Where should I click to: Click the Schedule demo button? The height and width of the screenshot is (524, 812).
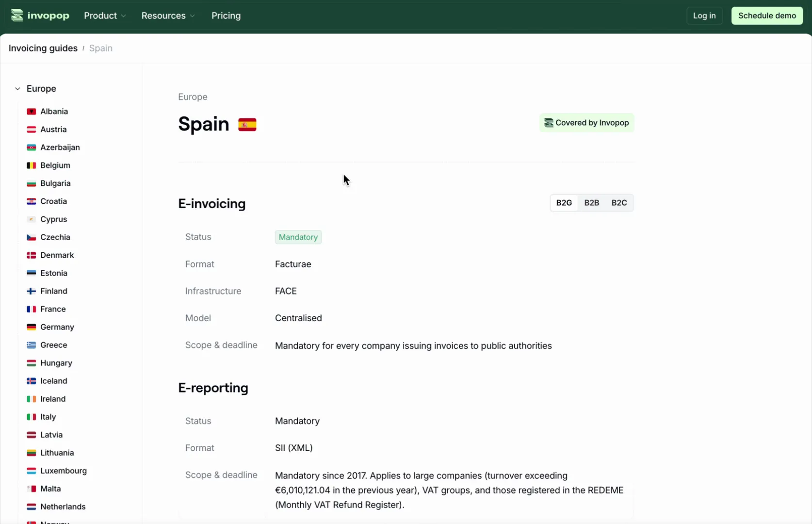click(x=767, y=16)
